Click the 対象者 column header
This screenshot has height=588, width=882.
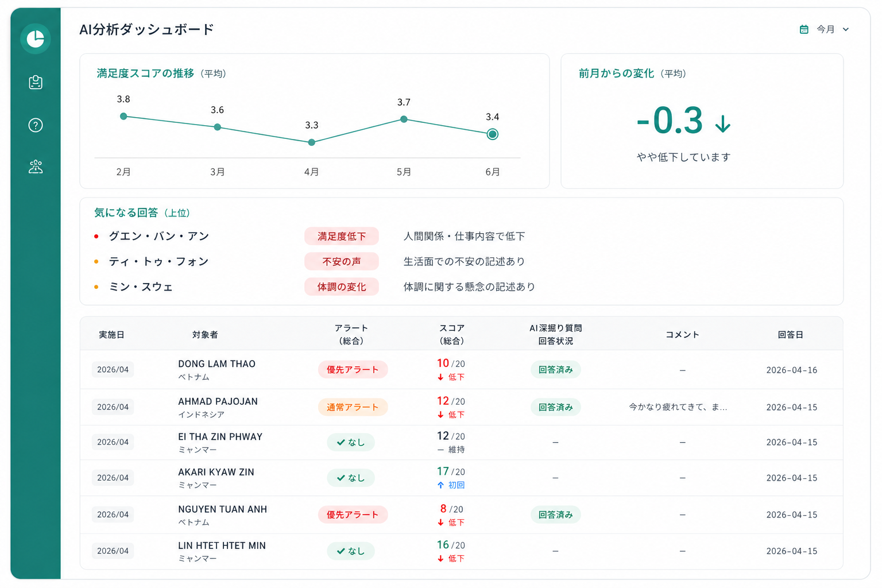(205, 334)
